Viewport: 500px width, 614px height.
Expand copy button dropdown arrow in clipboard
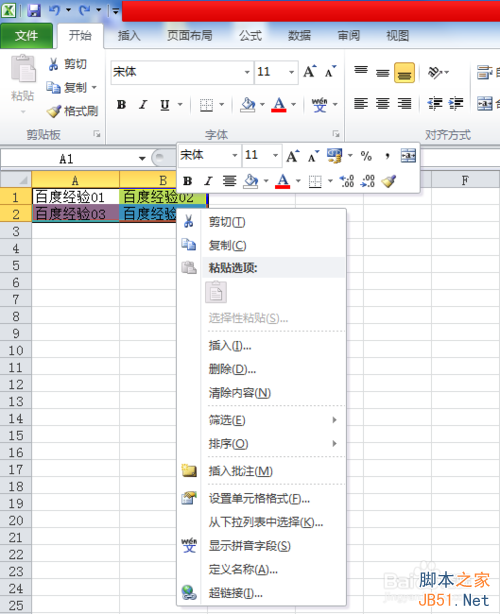tap(94, 87)
